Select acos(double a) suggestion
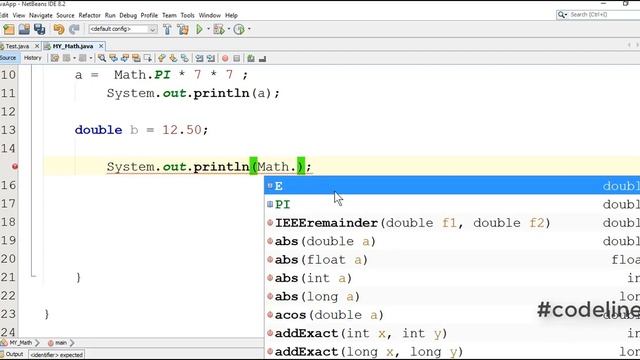This screenshot has width=640, height=360. pyautogui.click(x=452, y=315)
